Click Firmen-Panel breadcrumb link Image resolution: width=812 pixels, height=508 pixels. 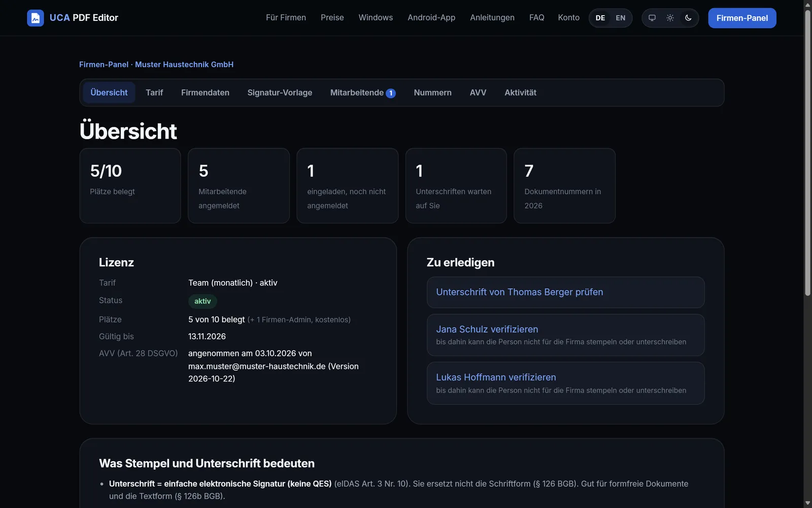[104, 65]
